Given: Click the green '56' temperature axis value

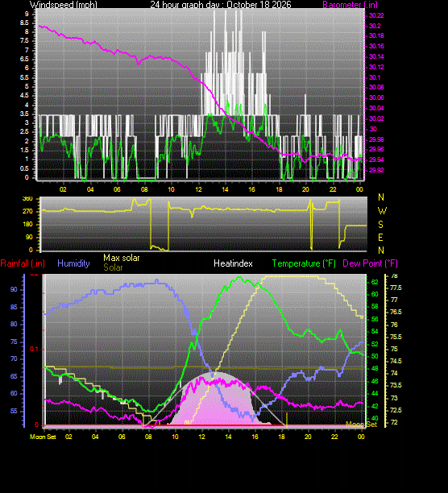Looking at the screenshot, I should tap(375, 320).
